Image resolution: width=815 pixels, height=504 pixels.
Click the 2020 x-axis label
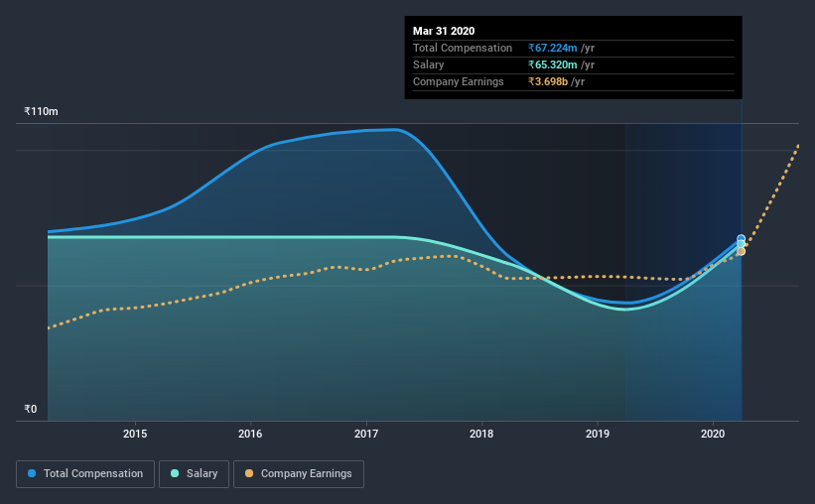pyautogui.click(x=713, y=434)
